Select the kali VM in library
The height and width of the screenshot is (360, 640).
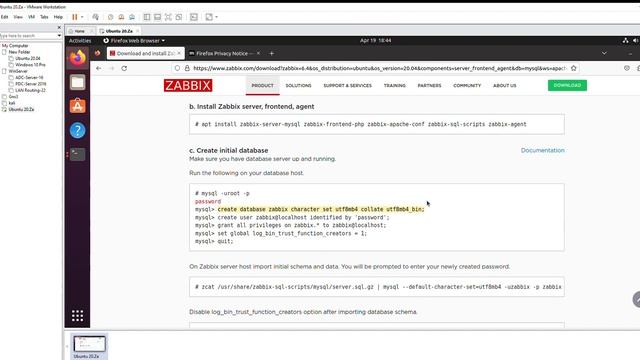click(x=12, y=103)
